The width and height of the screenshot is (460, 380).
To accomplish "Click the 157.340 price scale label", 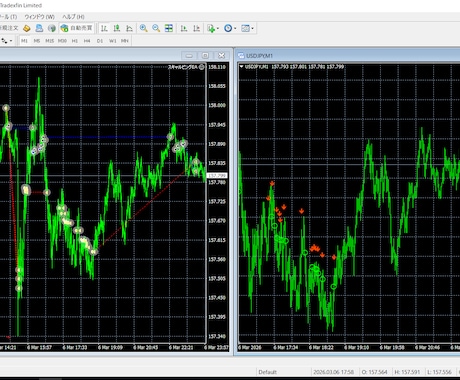I will pos(217,336).
